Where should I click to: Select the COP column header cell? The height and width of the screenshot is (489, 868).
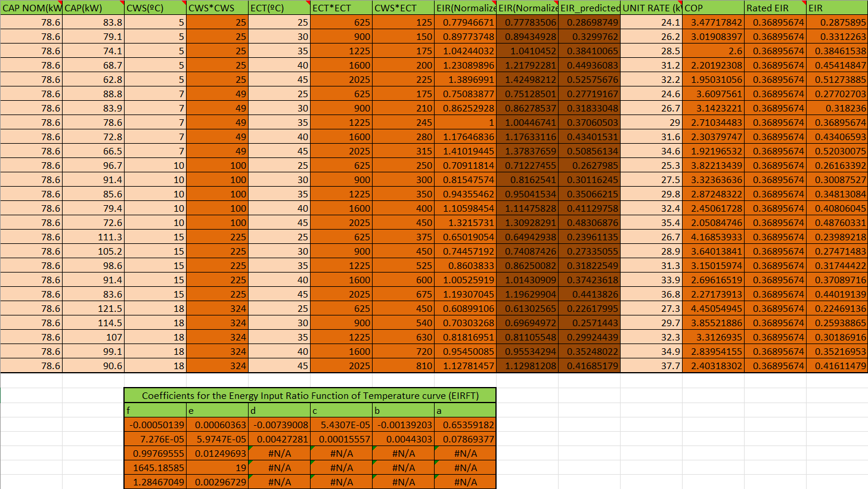point(713,8)
